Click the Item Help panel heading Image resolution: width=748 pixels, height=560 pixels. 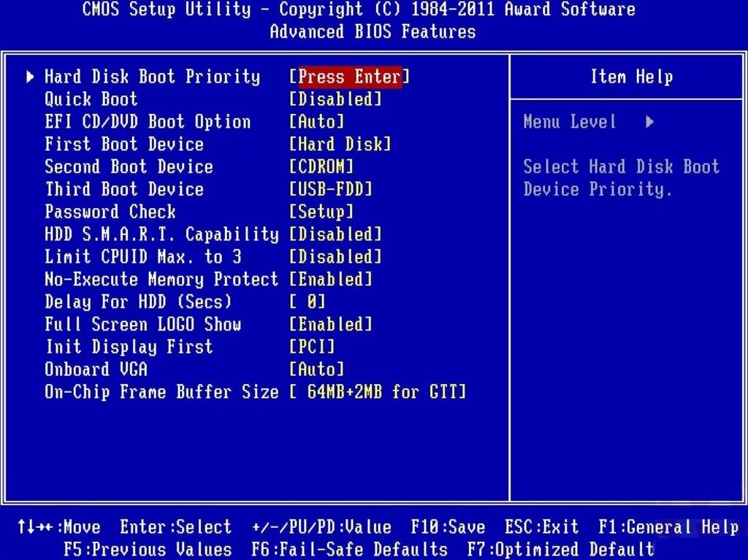(632, 77)
